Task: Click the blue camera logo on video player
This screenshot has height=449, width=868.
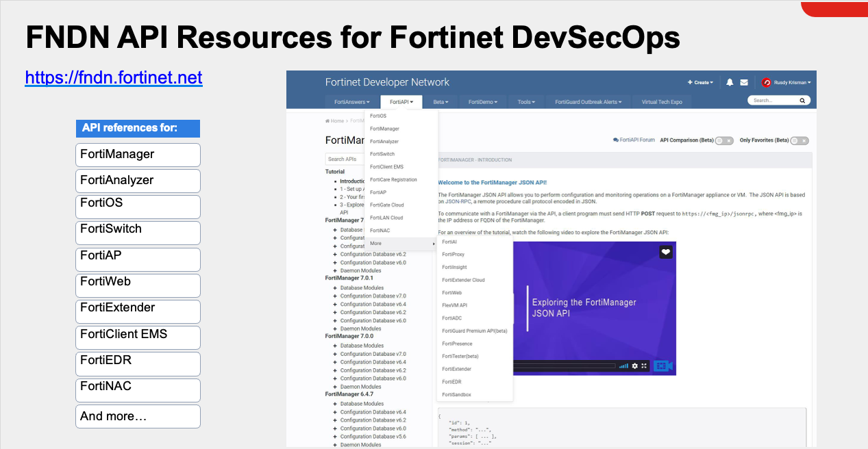Action: pyautogui.click(x=662, y=366)
